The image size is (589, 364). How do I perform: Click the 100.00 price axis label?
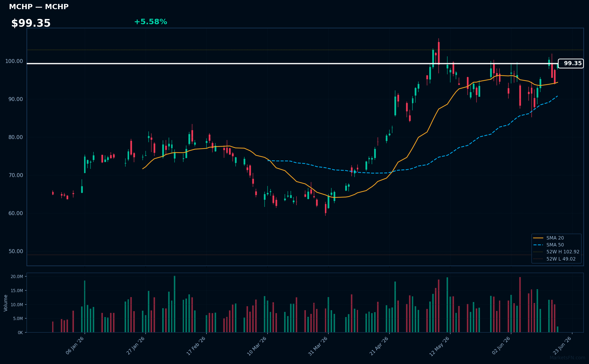(14, 61)
